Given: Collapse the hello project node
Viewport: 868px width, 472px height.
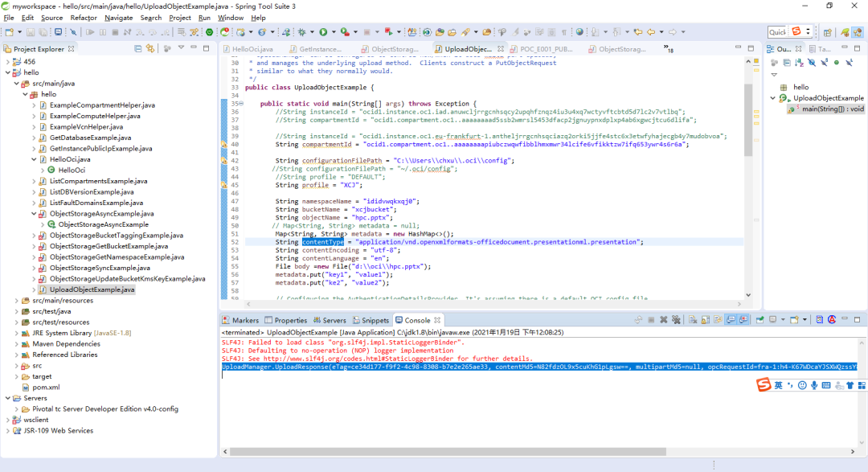Looking at the screenshot, I should pos(8,72).
